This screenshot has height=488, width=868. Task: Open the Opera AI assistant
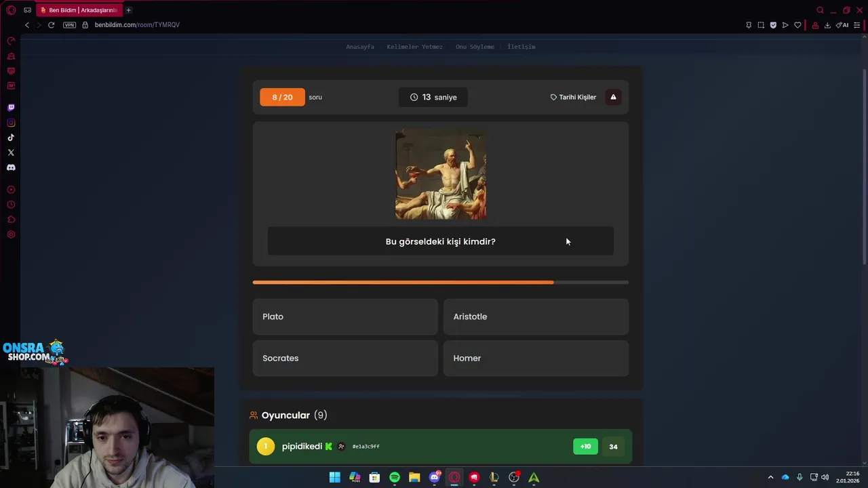pyautogui.click(x=842, y=25)
